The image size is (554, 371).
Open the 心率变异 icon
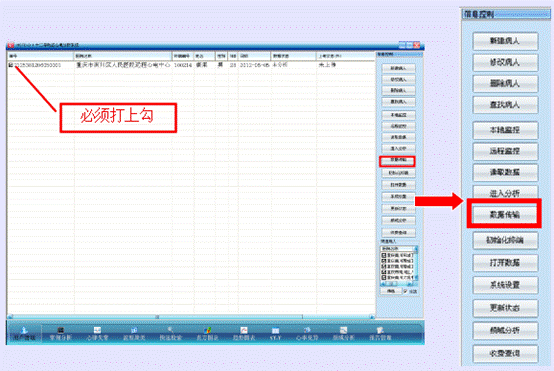pos(307,334)
